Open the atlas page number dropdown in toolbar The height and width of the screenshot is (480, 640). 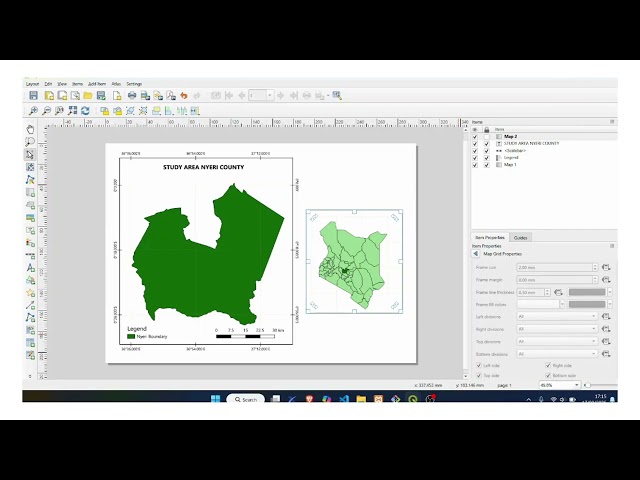[270, 96]
